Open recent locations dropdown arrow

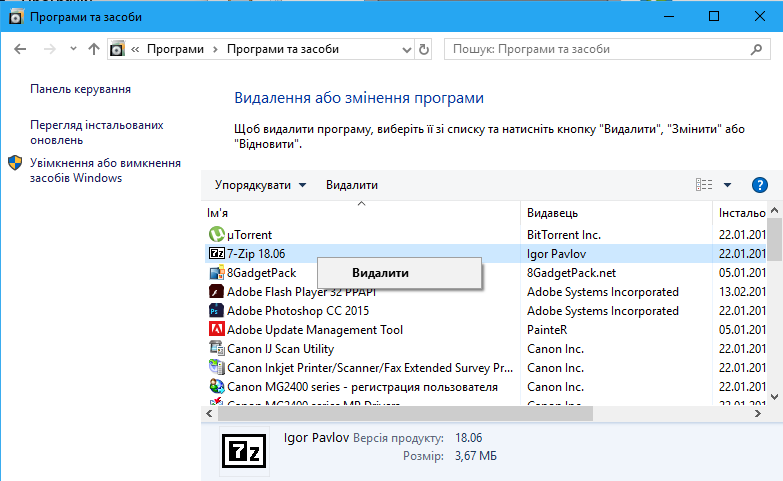pos(73,49)
